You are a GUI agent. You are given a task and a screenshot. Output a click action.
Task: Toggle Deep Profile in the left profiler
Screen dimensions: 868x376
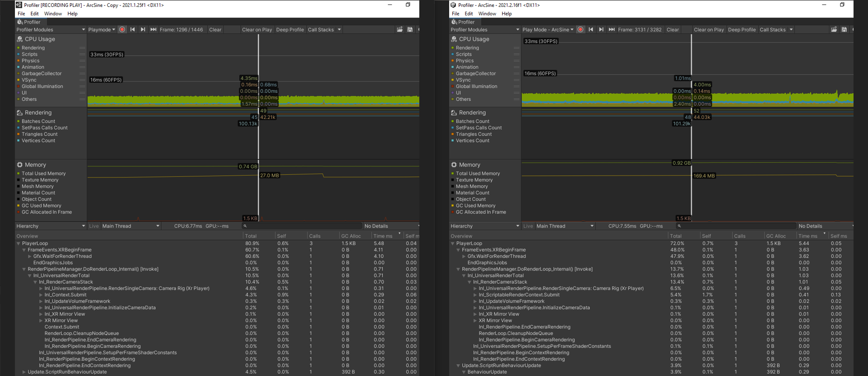tap(289, 29)
